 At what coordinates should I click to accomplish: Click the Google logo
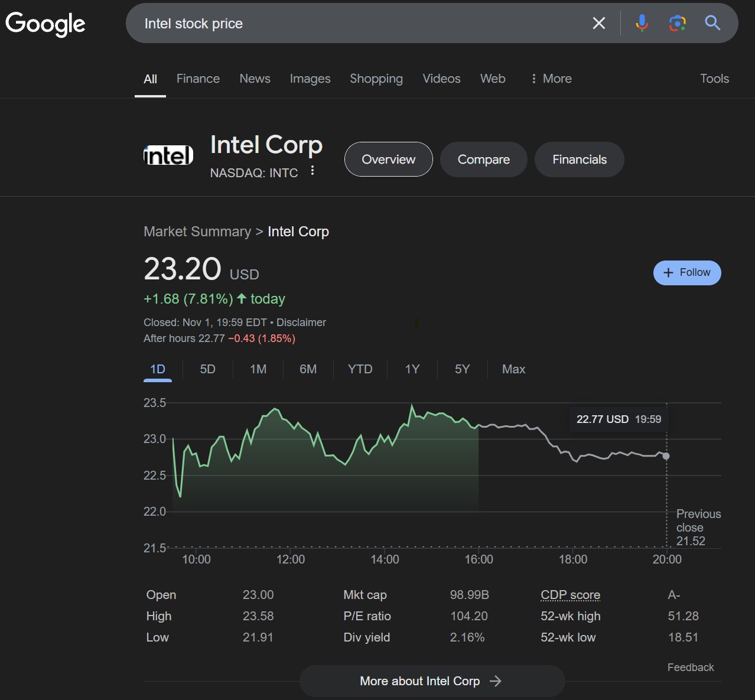click(x=45, y=24)
